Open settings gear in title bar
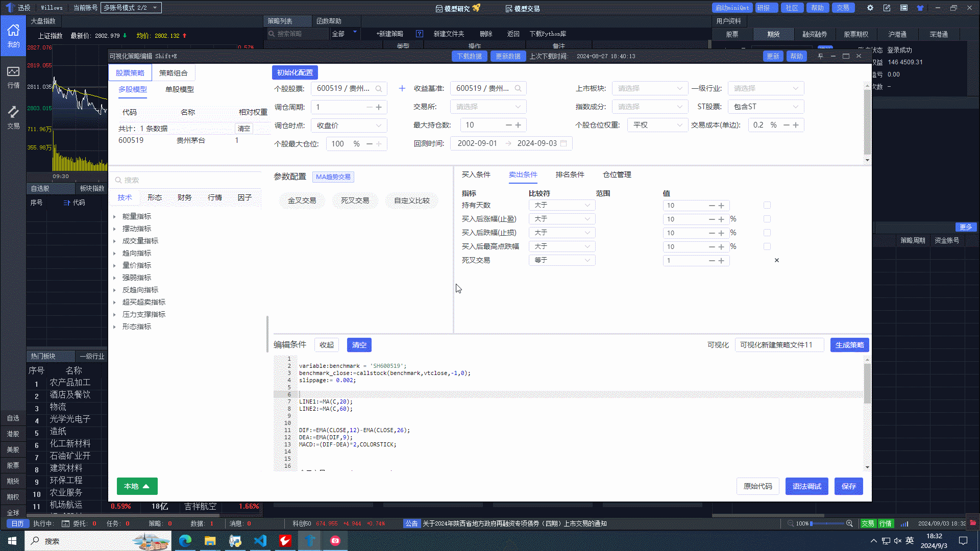Viewport: 980px width, 551px height. pyautogui.click(x=870, y=8)
